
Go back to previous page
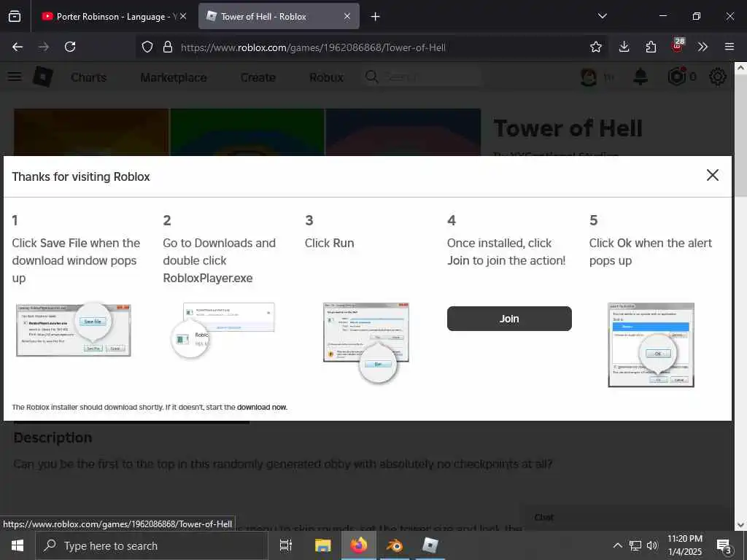tap(18, 47)
